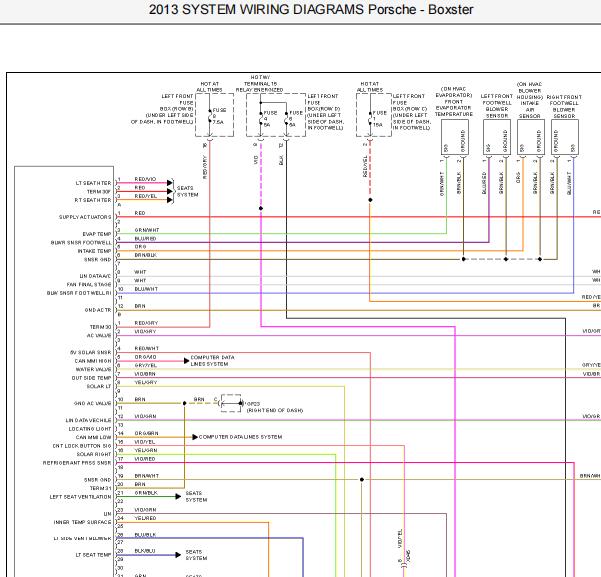Click the CNT LOCK BUTTON SIG label
The height and width of the screenshot is (577, 601).
[82, 446]
